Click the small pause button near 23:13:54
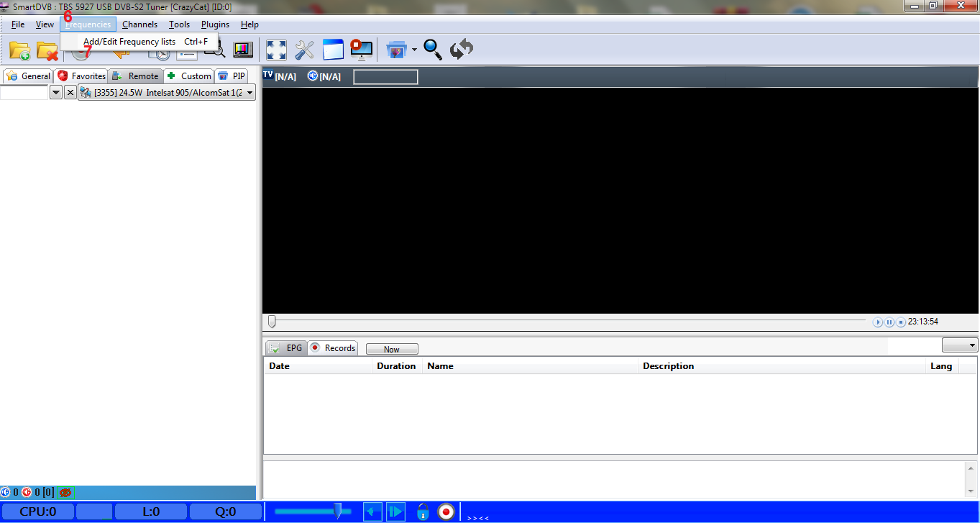This screenshot has width=980, height=523. tap(889, 322)
